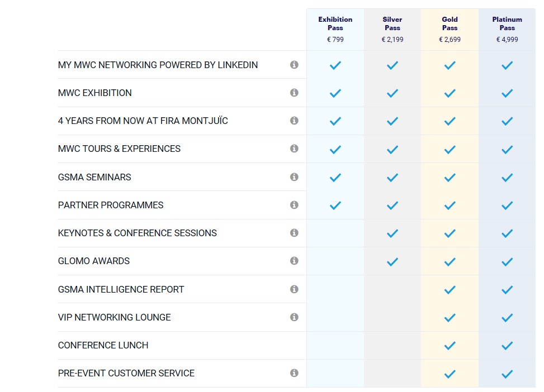This screenshot has height=392, width=544.
Task: Click Gold Pass checkmark for Conference Lunch
Action: 450,346
